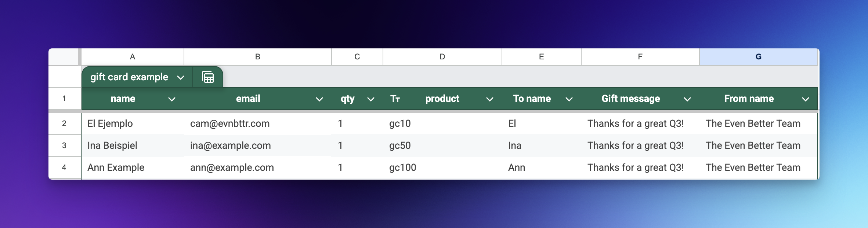This screenshot has width=868, height=228.
Task: Select column D header
Action: (442, 57)
